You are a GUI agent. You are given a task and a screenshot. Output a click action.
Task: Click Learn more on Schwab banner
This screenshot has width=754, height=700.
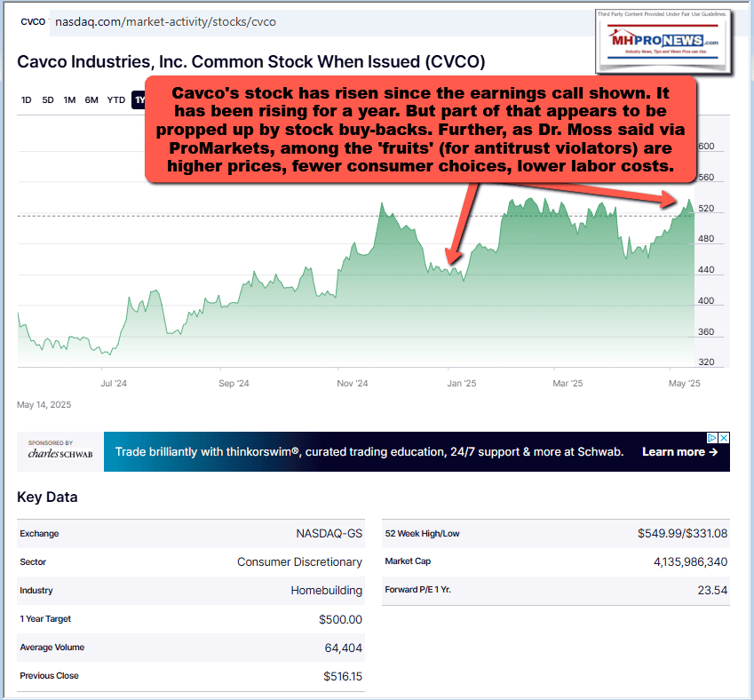tap(679, 452)
